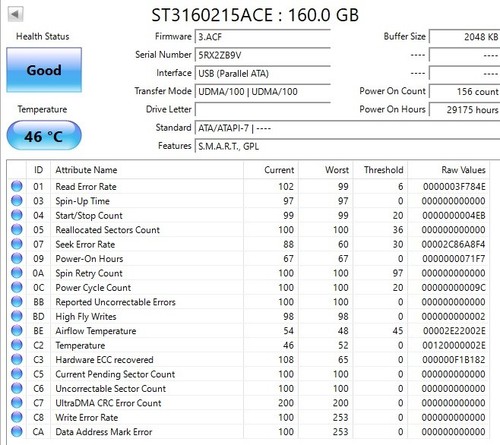Select the Reallocated Sectors Count attribute name
This screenshot has width=500, height=445.
107,230
